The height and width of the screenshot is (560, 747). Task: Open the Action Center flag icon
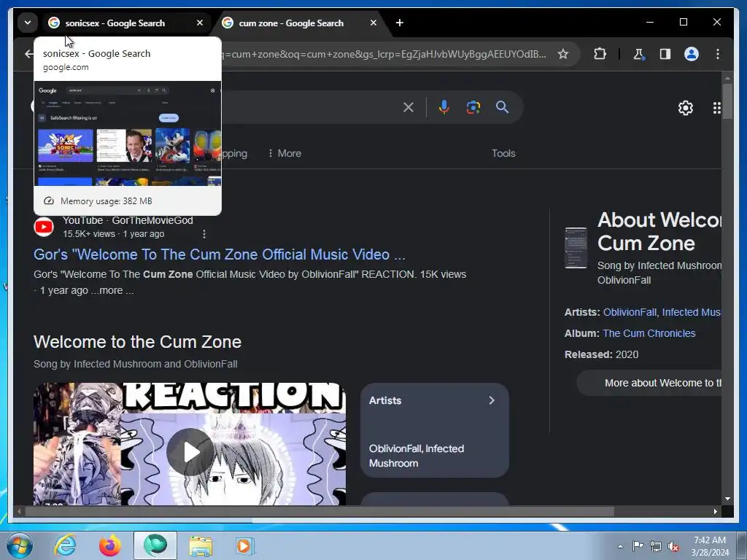click(638, 546)
